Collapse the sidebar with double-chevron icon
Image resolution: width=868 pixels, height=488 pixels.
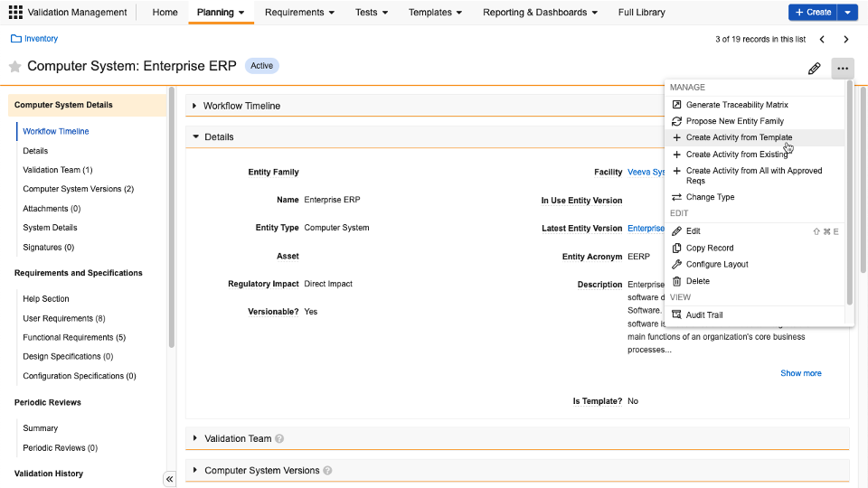(x=169, y=479)
